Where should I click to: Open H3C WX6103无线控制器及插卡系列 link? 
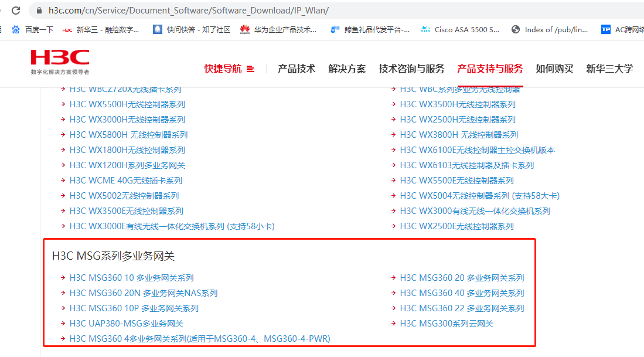(467, 165)
